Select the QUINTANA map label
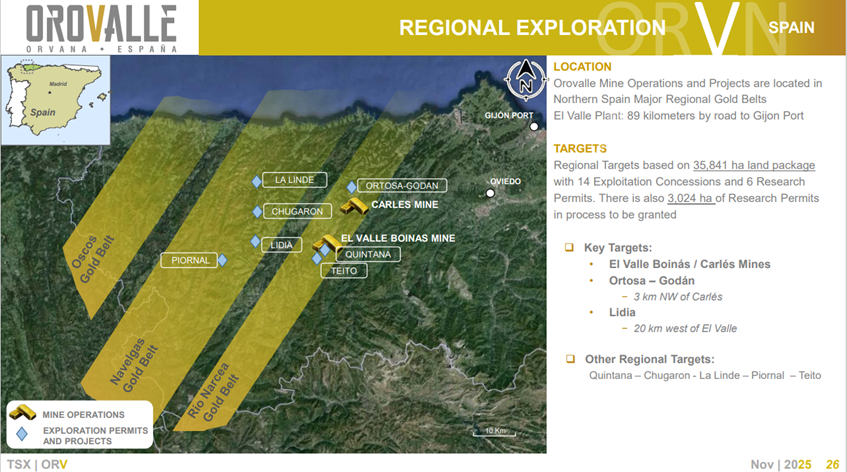Viewport: 847px width, 472px height. (368, 254)
